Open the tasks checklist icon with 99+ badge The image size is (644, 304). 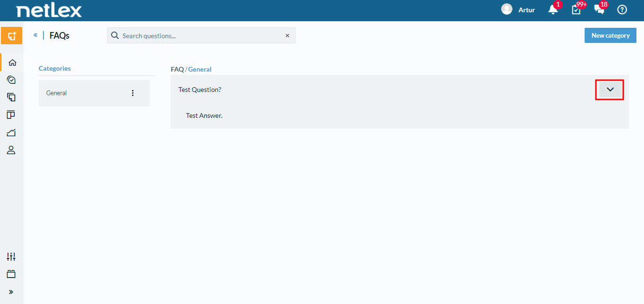(576, 9)
